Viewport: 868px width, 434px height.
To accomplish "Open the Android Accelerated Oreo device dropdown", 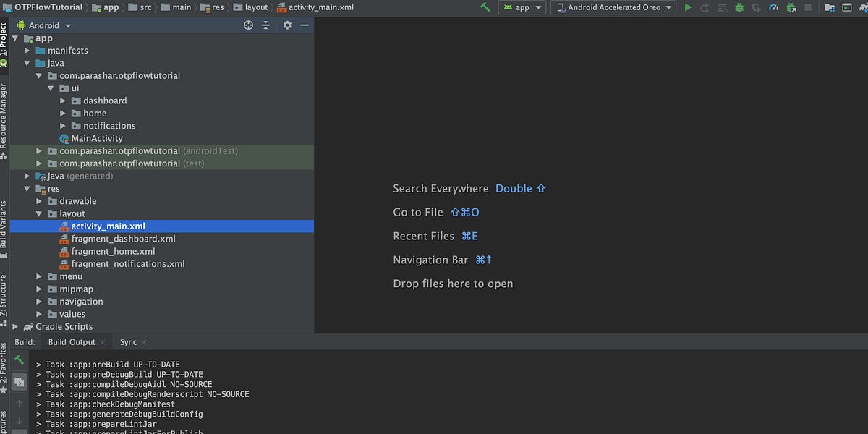I will 613,7.
